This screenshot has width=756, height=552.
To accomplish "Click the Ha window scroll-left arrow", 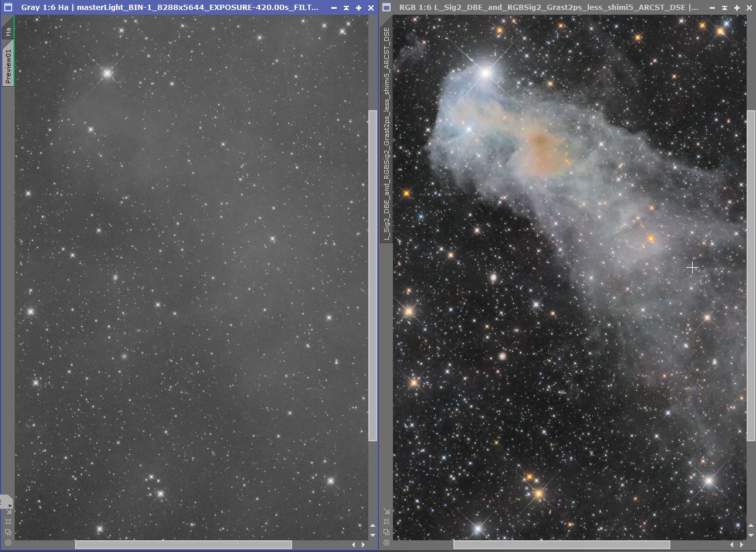I will click(x=353, y=544).
